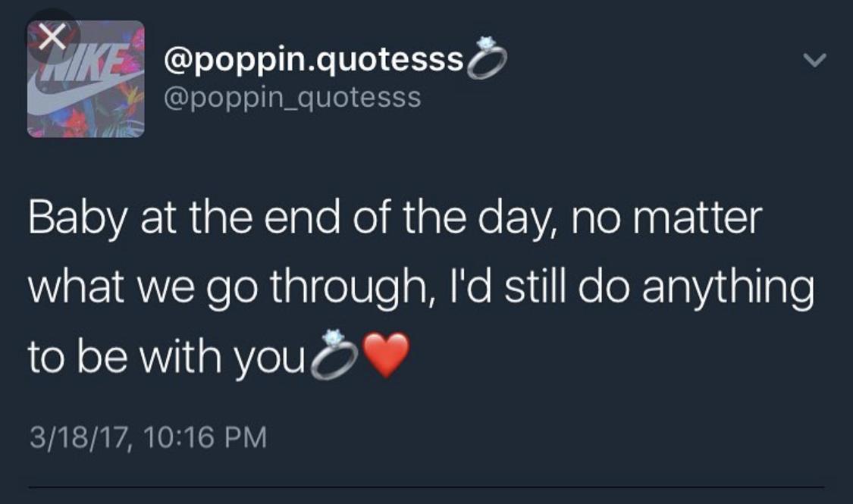Open the 3/18/17 date in the timestamp
The image size is (853, 504).
click(80, 437)
